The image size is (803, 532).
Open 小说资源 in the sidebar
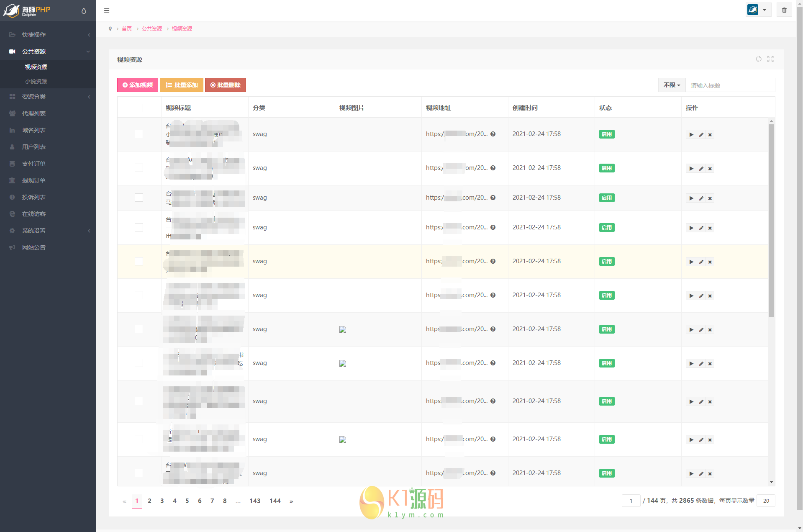36,81
